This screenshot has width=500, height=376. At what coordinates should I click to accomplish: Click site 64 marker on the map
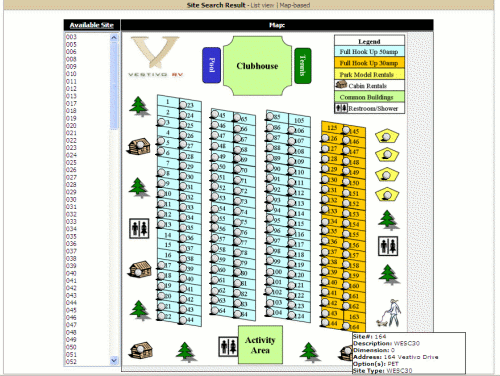coord(215,310)
